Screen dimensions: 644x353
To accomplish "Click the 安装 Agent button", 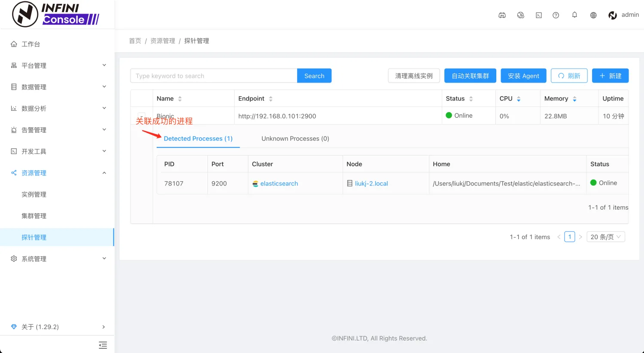I will pyautogui.click(x=523, y=76).
